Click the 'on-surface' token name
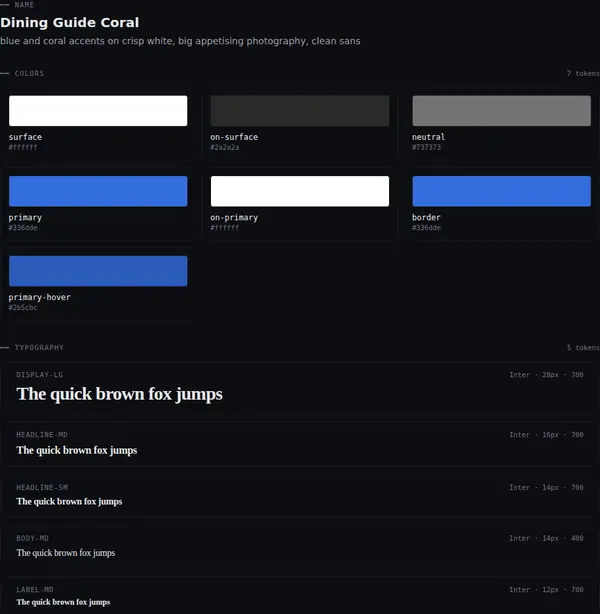Viewport: 600px width, 614px height. 234,137
